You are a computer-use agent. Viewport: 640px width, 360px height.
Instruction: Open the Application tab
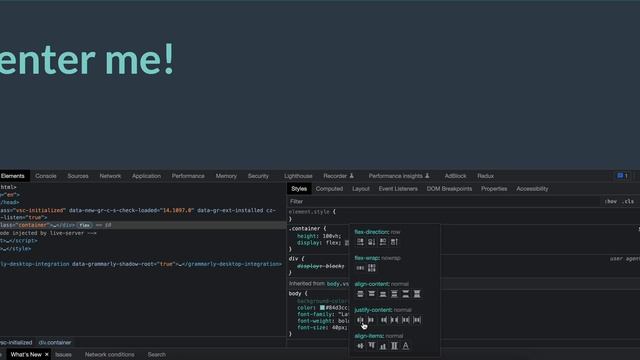tap(147, 176)
